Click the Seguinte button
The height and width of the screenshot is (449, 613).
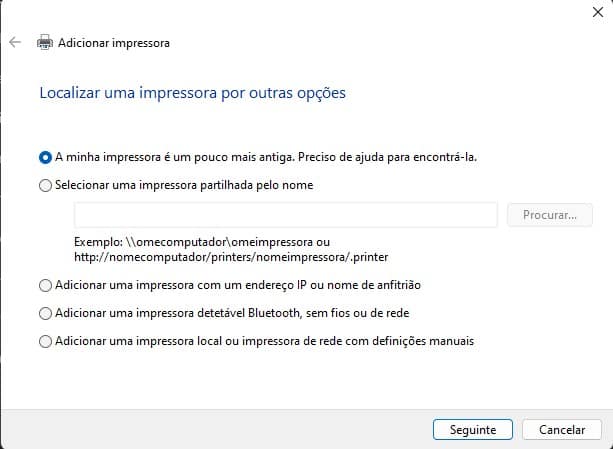[473, 429]
